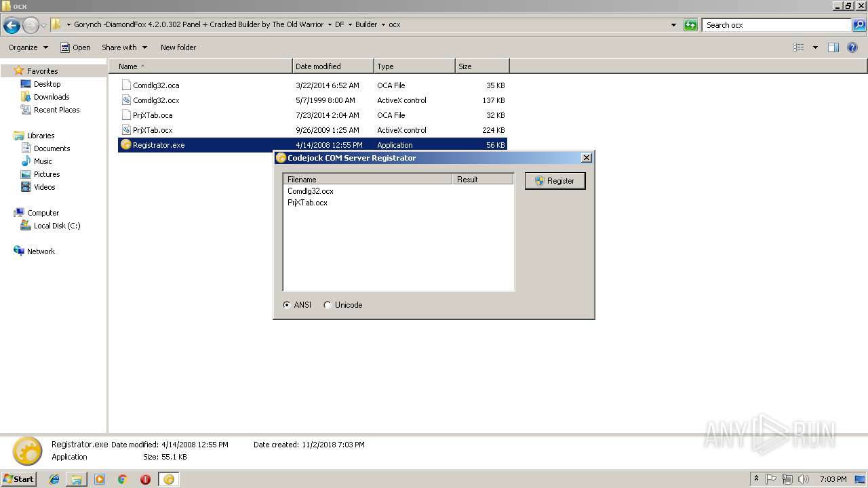Open Libraries in navigation pane
The width and height of the screenshot is (868, 488).
41,136
